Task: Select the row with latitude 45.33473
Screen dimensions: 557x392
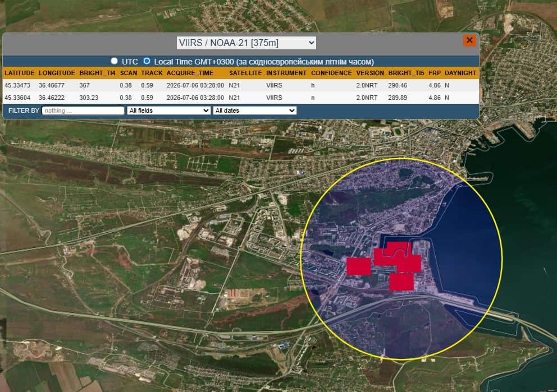Action: 241,85
